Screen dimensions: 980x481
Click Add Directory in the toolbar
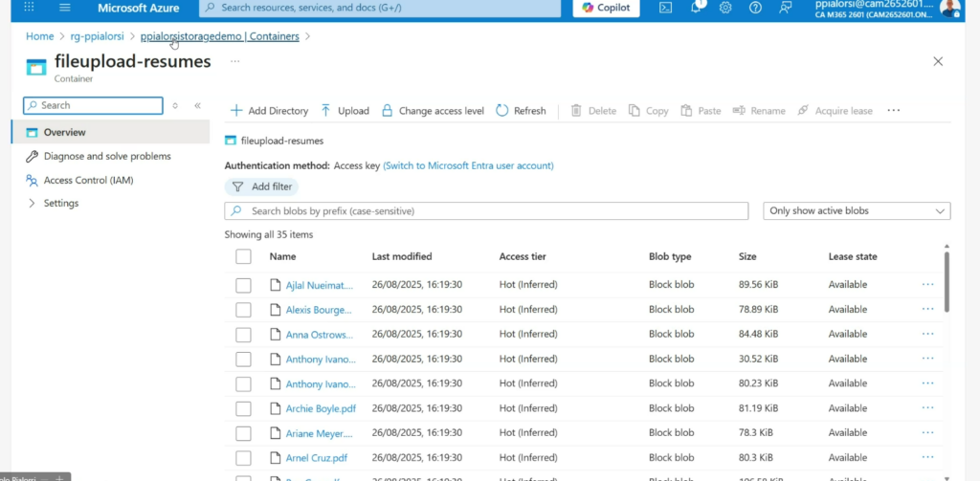(269, 111)
